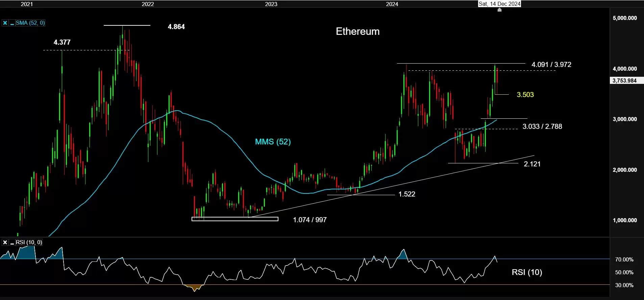Click the 70.00% RSI axis label

pos(624,259)
